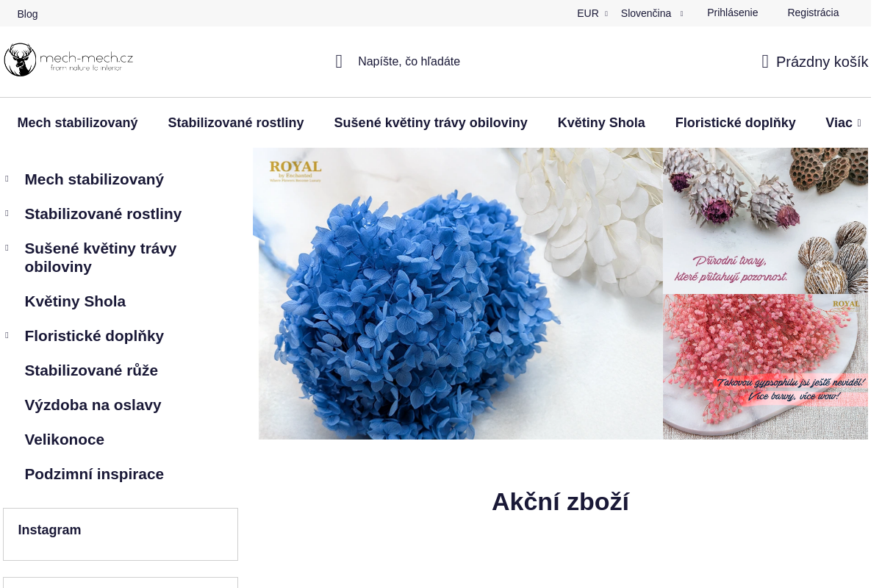Image resolution: width=882 pixels, height=588 pixels.
Task: Expand Sušené květiny trávy obiloviny sidebar arrow
Action: [x=7, y=248]
